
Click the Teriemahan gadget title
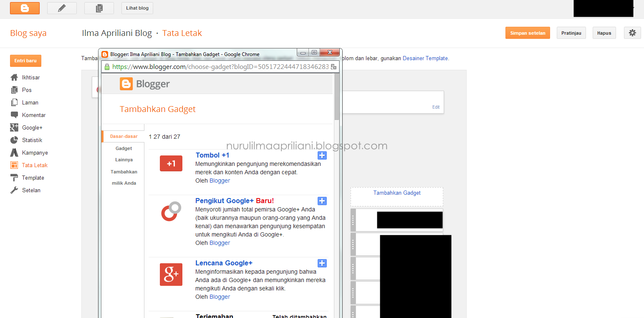click(214, 316)
